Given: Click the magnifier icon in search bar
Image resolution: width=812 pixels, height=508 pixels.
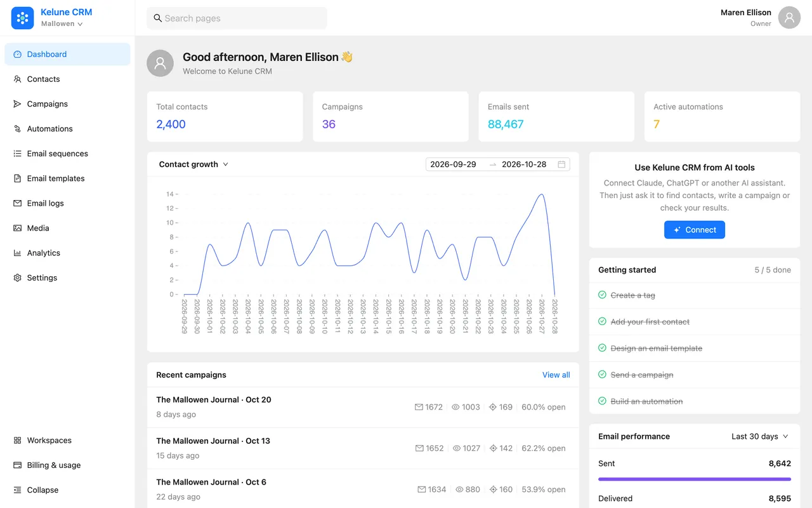Looking at the screenshot, I should pyautogui.click(x=158, y=18).
